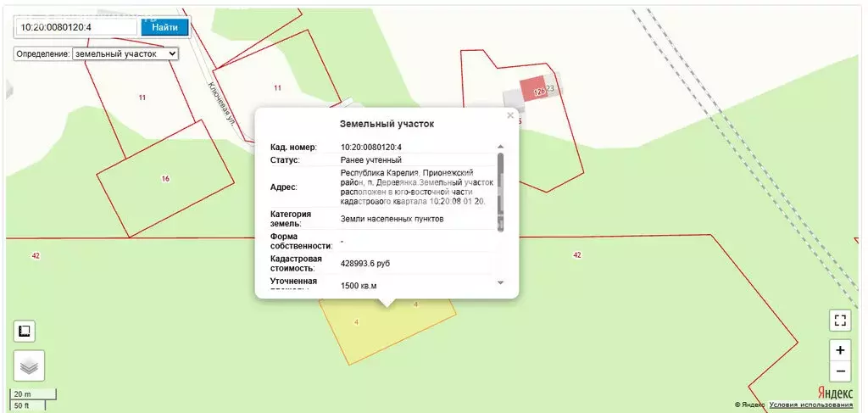Click the Найти search button
The width and height of the screenshot is (868, 413).
tap(165, 27)
